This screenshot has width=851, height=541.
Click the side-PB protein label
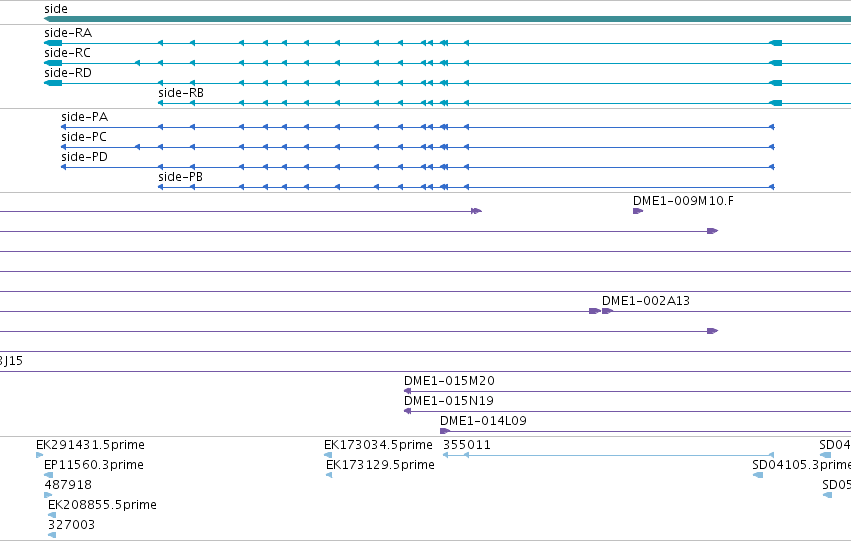point(180,177)
